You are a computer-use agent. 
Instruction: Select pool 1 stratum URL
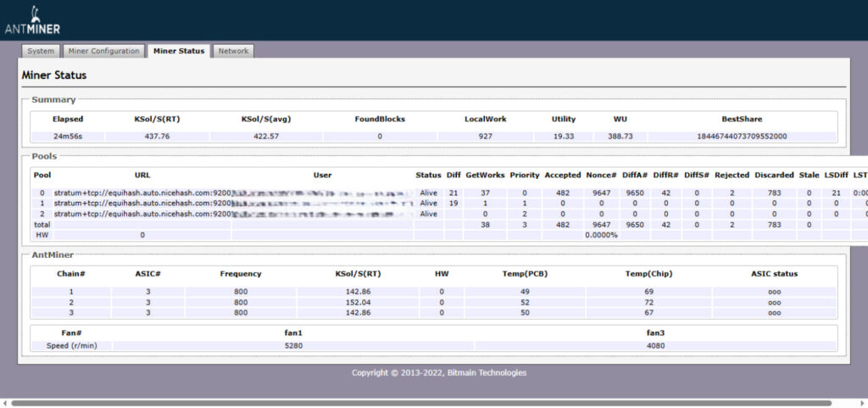click(142, 204)
